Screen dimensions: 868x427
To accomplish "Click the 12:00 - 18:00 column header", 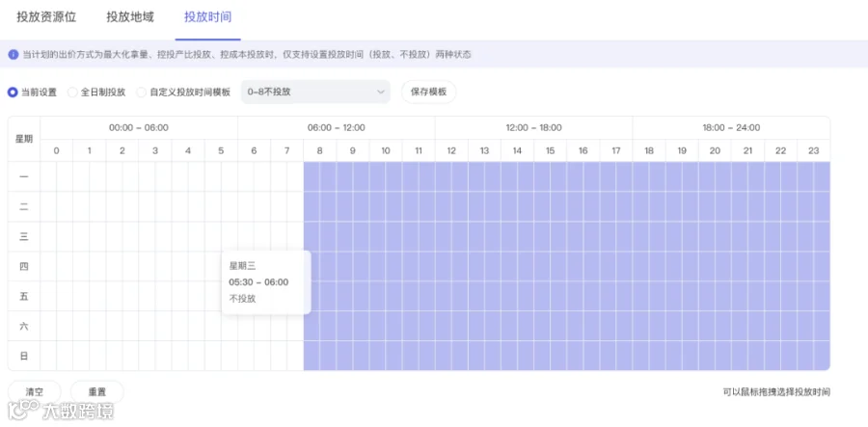I will tap(533, 128).
